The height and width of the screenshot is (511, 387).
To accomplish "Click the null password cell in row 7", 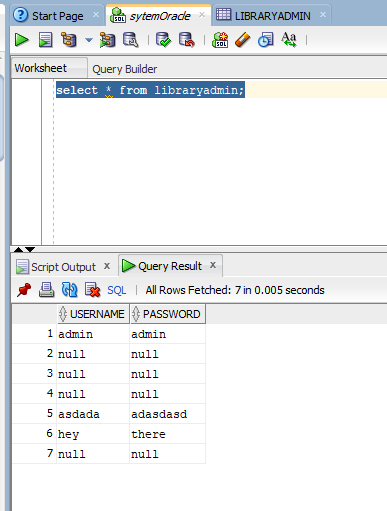I will pos(167,454).
